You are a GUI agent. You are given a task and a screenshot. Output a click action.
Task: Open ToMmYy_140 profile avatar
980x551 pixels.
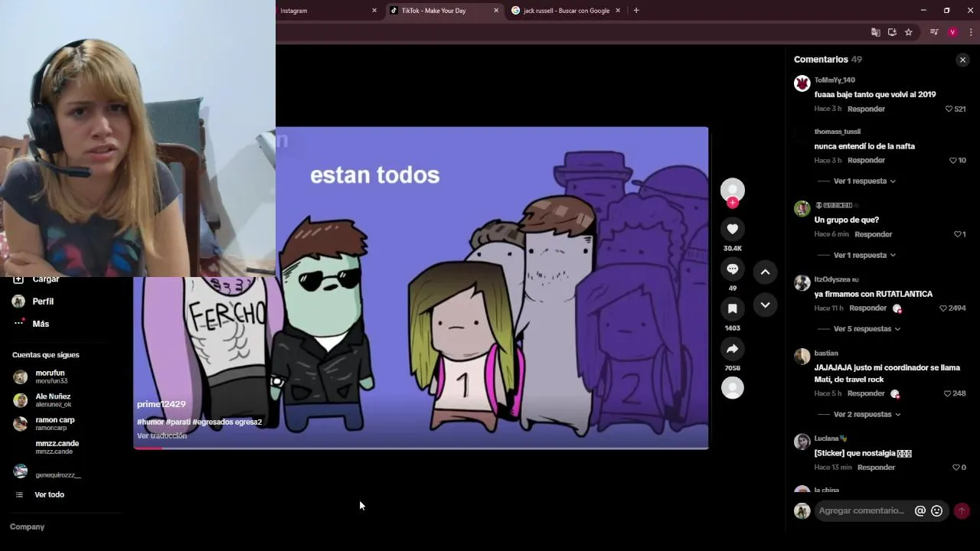coord(802,83)
